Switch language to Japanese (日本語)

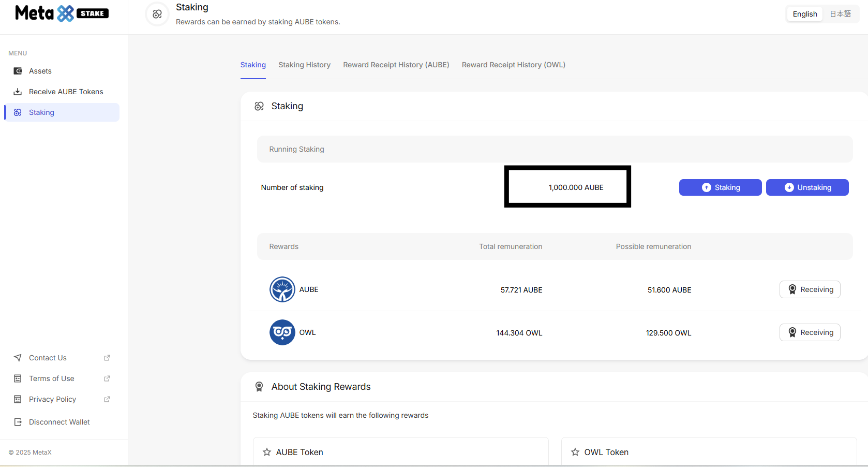tap(840, 14)
